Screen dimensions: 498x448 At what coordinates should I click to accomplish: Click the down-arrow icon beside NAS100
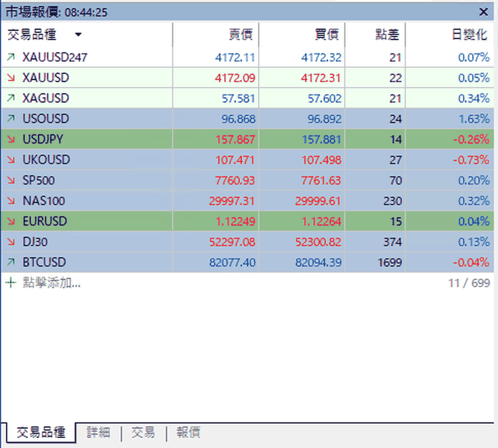(x=11, y=200)
